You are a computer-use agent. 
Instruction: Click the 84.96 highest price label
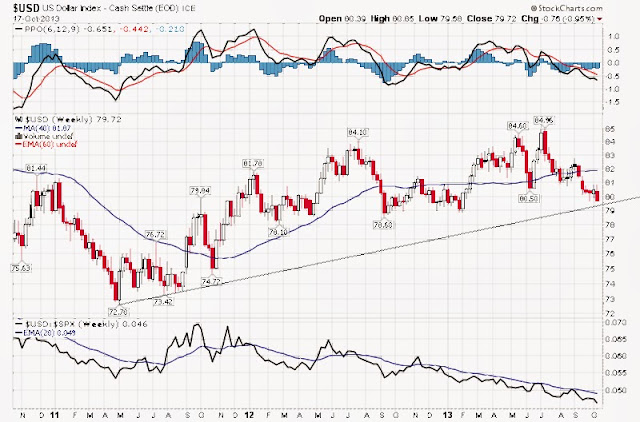click(x=544, y=120)
